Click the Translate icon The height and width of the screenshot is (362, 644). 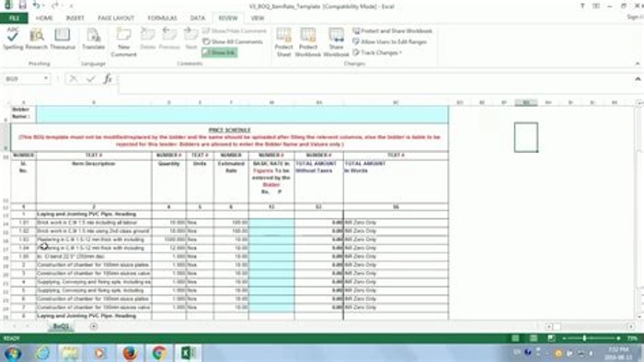click(93, 39)
